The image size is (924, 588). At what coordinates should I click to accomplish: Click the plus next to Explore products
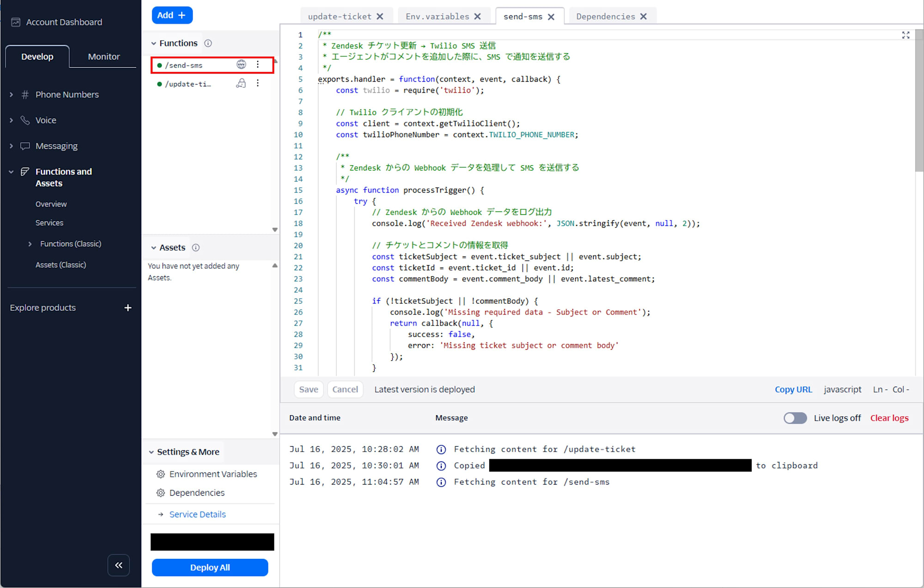tap(128, 308)
